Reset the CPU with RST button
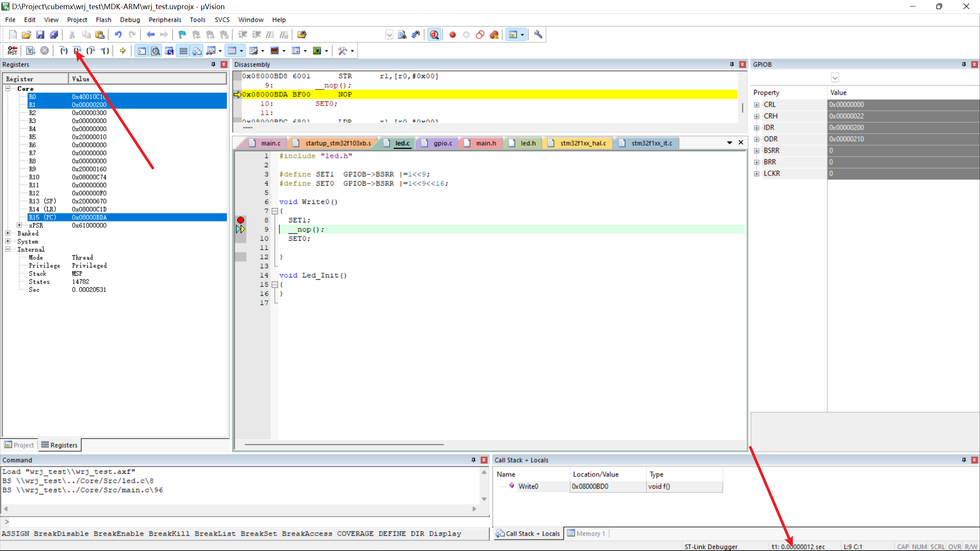The height and width of the screenshot is (551, 980). pos(12,51)
